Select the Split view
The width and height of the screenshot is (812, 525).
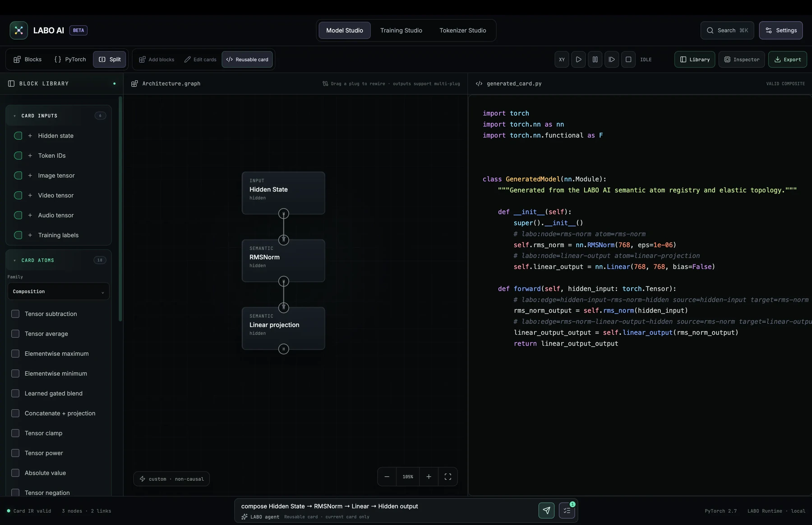[110, 59]
